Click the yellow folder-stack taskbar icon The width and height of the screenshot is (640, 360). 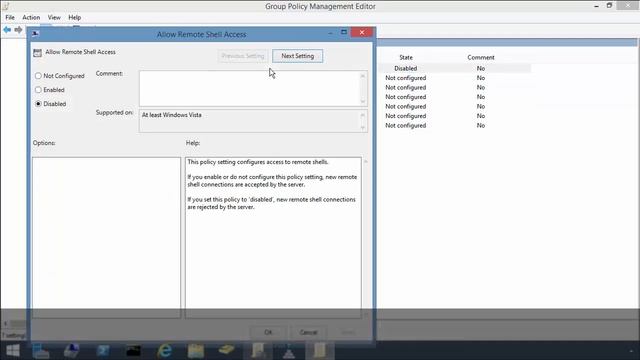coord(226,350)
